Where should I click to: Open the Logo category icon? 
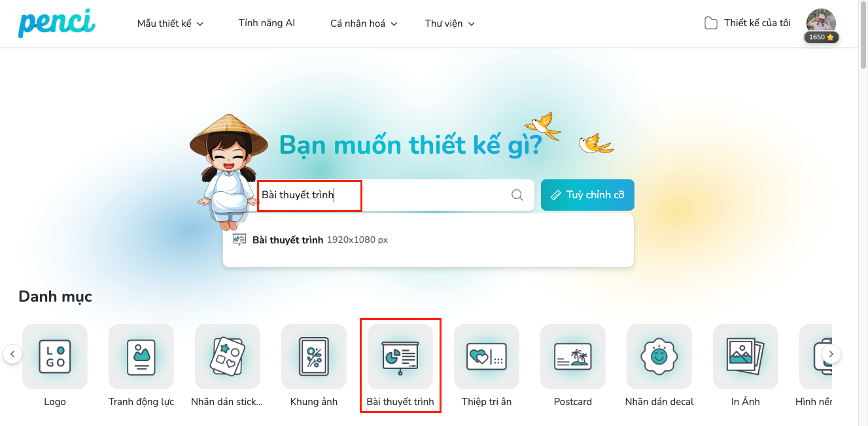click(55, 357)
